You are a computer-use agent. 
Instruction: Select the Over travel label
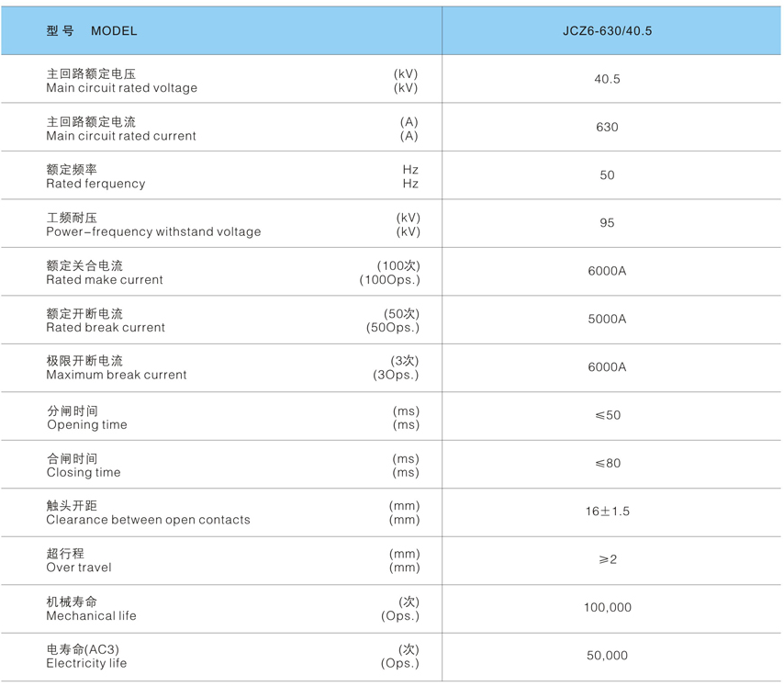[x=79, y=568]
